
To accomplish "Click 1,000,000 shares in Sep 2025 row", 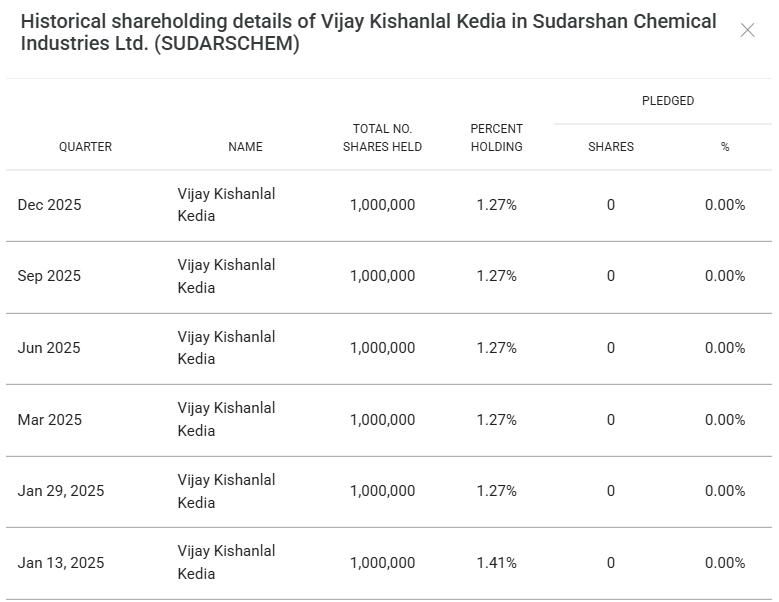I will click(x=382, y=276).
